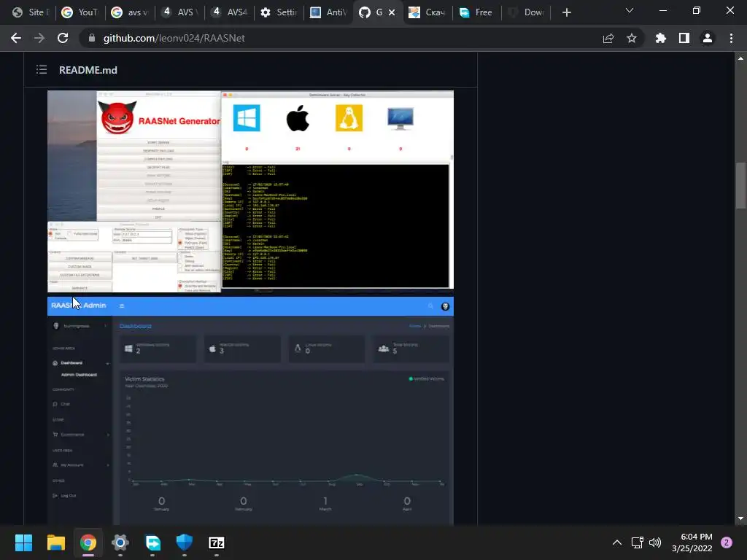Open the Windows Start menu
Screen dimensions: 747x560
pyautogui.click(x=23, y=542)
